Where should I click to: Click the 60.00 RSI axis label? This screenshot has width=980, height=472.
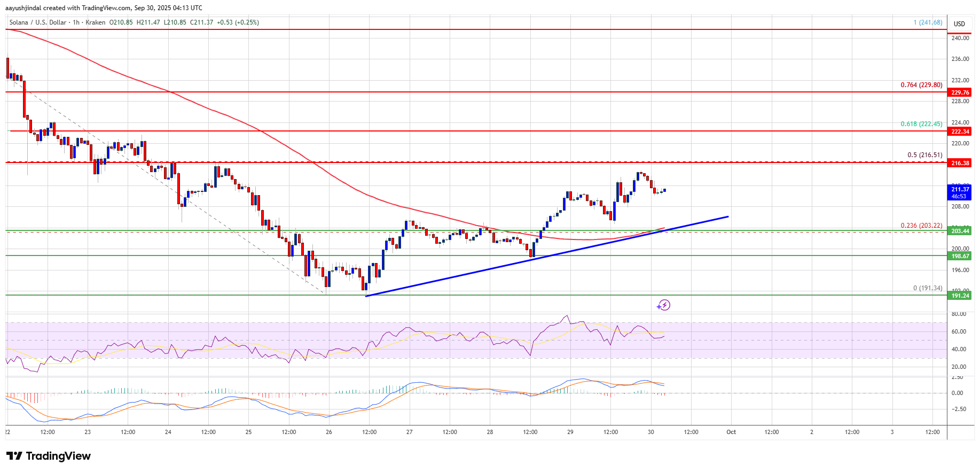959,332
